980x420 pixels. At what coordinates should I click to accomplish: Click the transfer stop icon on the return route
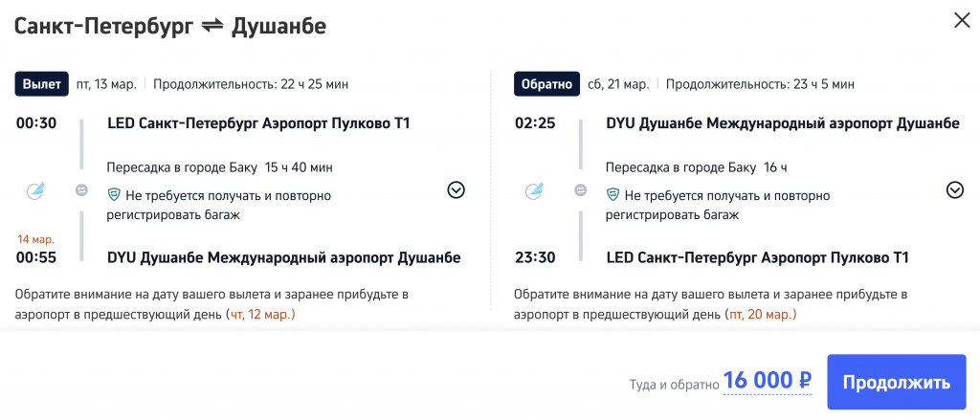(581, 190)
